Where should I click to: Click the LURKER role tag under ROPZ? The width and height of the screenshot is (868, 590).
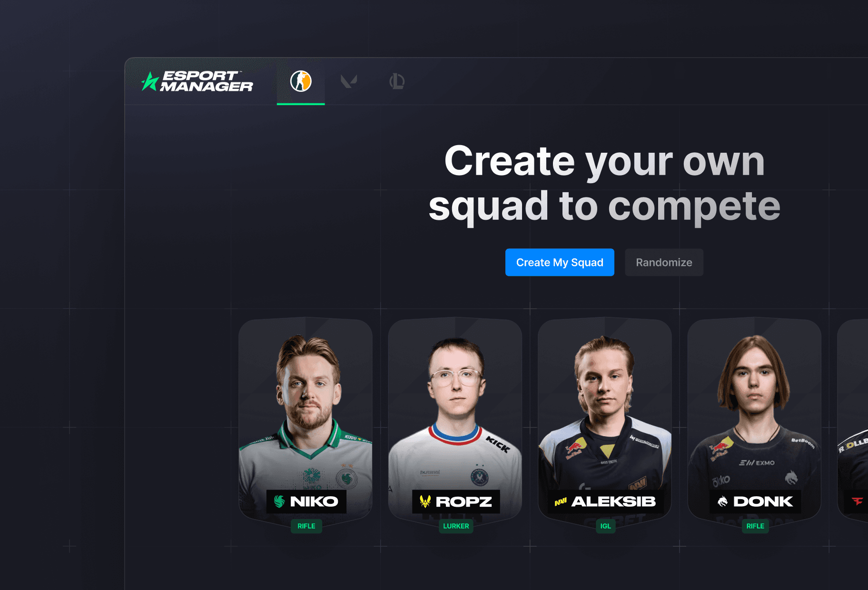(x=456, y=526)
